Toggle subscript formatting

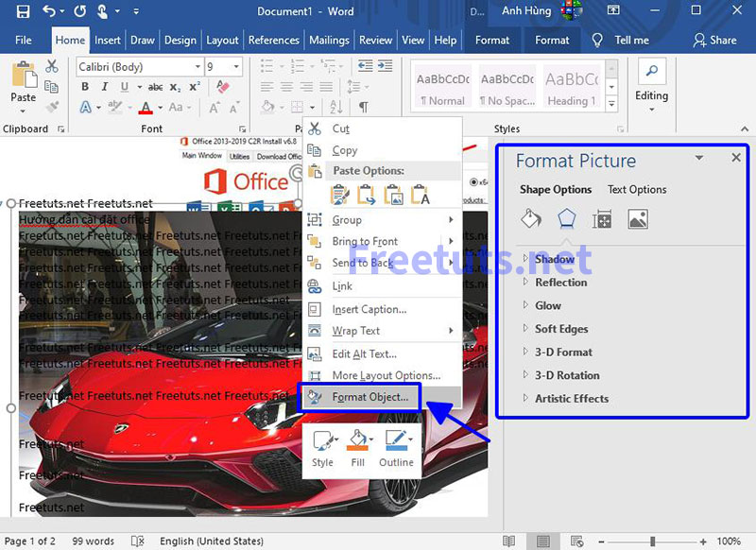174,86
